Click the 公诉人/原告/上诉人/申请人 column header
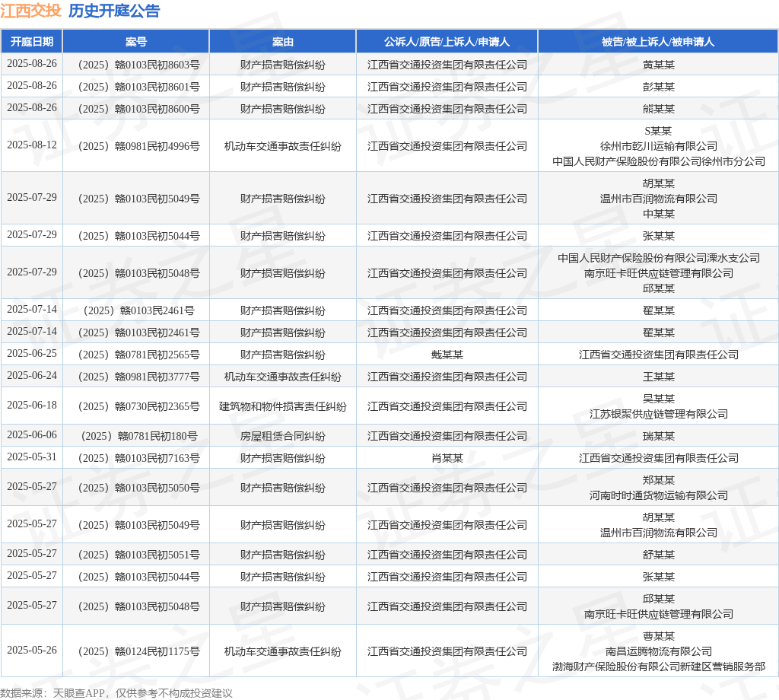Screen dimensions: 779x700 click(447, 42)
